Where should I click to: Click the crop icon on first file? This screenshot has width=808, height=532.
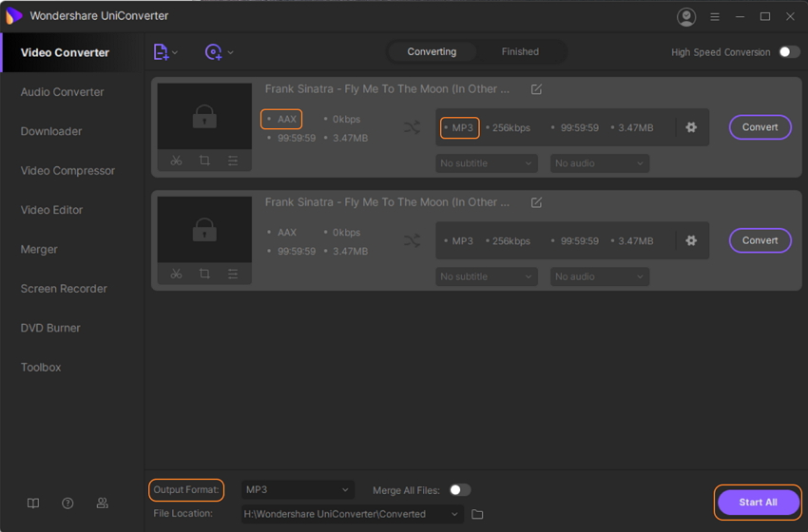204,161
